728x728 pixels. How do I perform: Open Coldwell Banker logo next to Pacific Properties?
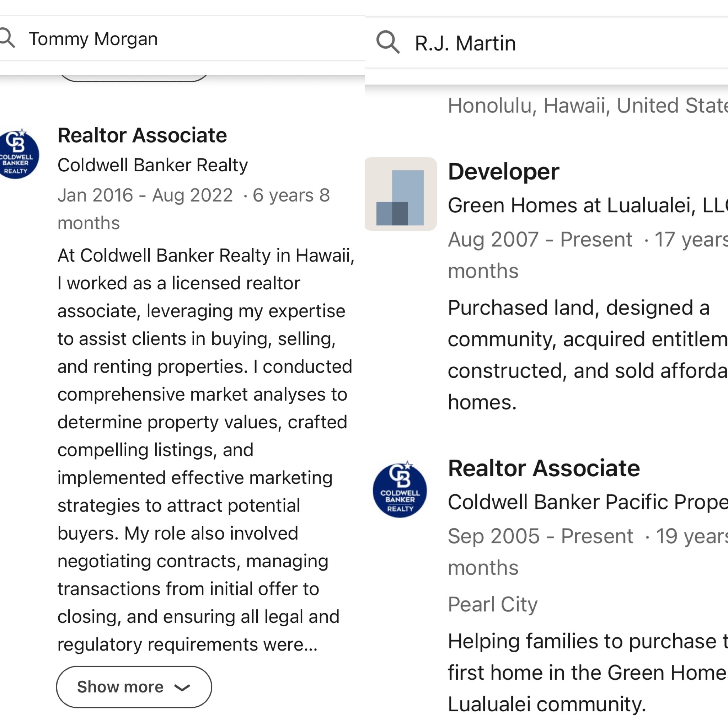click(x=400, y=489)
